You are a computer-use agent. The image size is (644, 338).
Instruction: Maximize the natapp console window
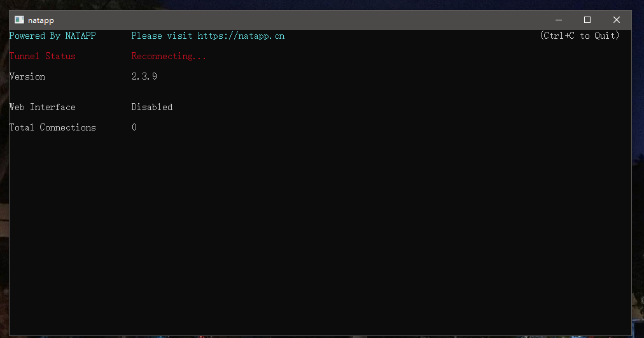tap(587, 20)
